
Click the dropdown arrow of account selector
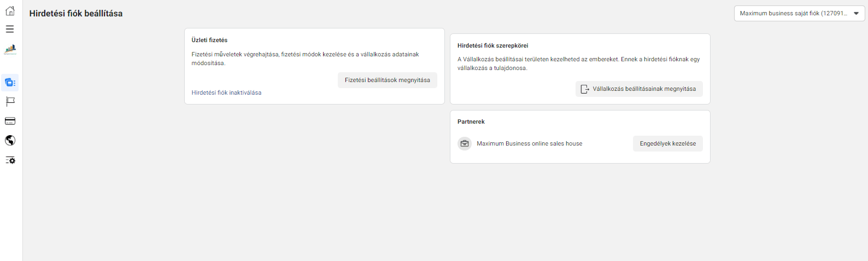point(856,13)
